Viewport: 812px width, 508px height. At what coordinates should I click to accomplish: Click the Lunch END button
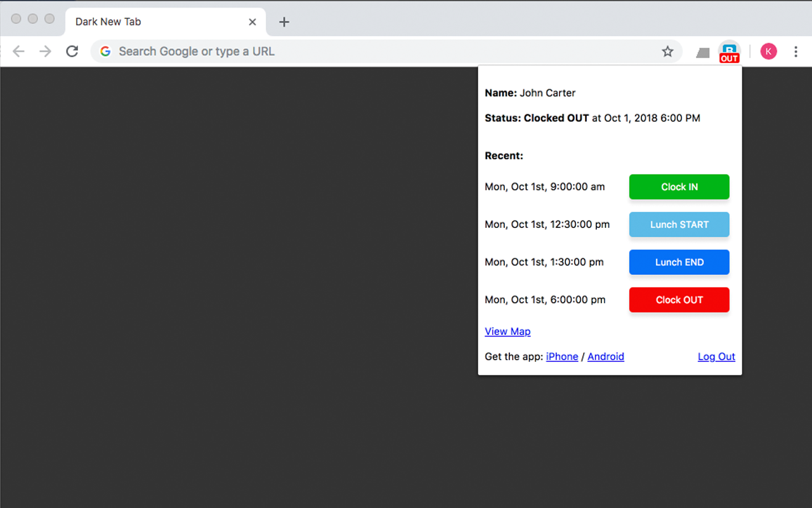pyautogui.click(x=679, y=262)
